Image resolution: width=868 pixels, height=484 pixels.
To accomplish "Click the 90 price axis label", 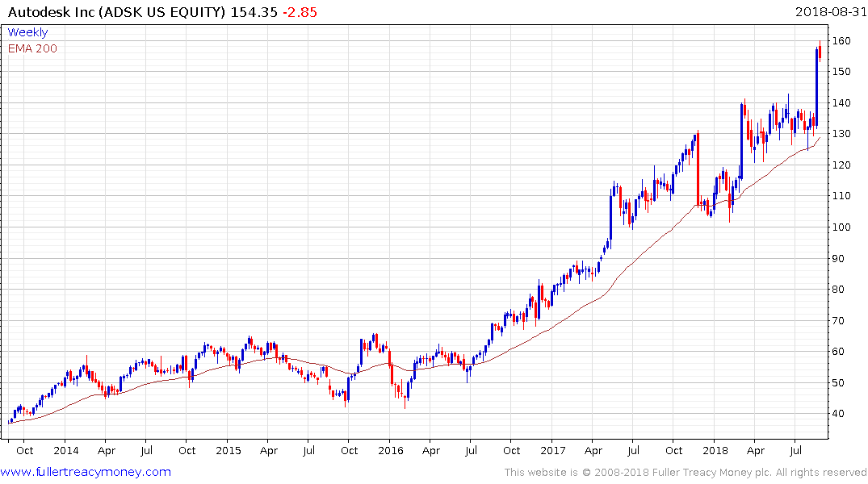I will click(838, 258).
